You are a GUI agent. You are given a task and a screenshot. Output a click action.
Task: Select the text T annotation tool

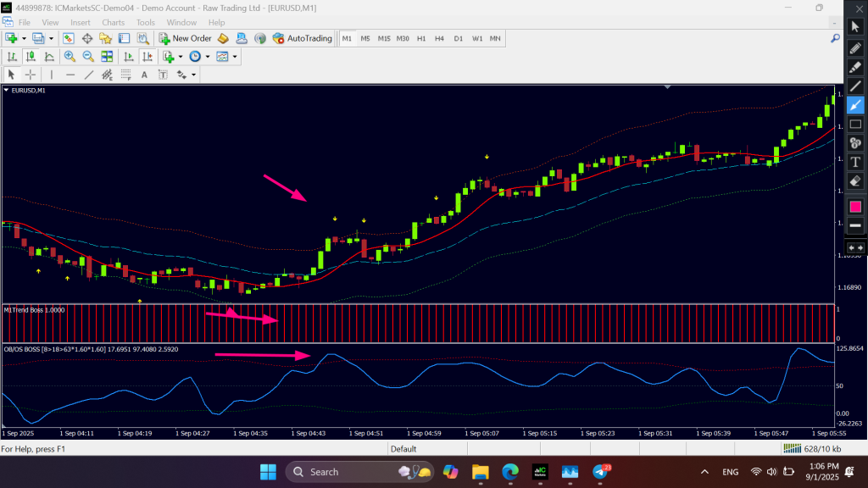(855, 162)
